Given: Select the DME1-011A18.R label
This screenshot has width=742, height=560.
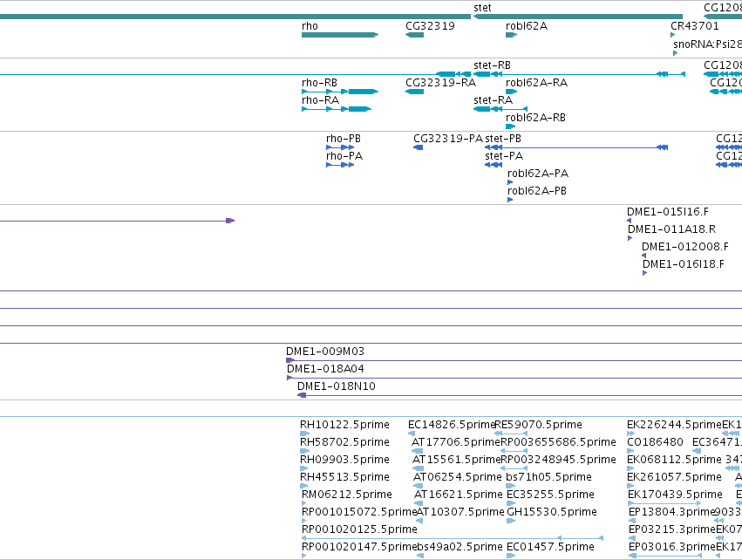Looking at the screenshot, I should tap(671, 229).
